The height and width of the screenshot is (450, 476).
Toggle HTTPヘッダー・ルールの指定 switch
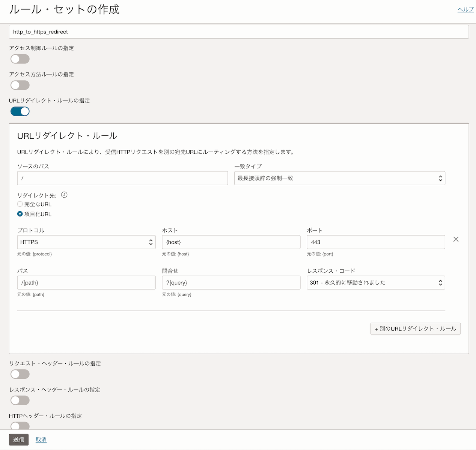pos(20,426)
